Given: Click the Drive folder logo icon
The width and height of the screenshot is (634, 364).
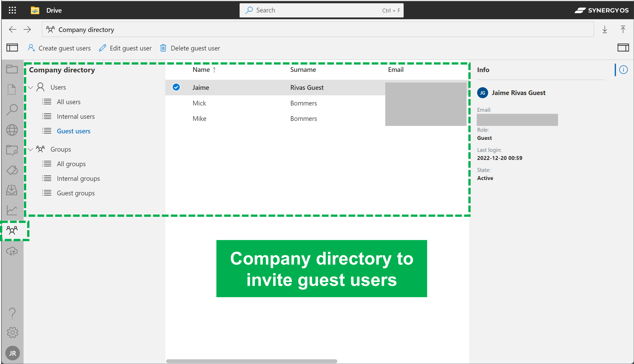Looking at the screenshot, I should [x=35, y=10].
